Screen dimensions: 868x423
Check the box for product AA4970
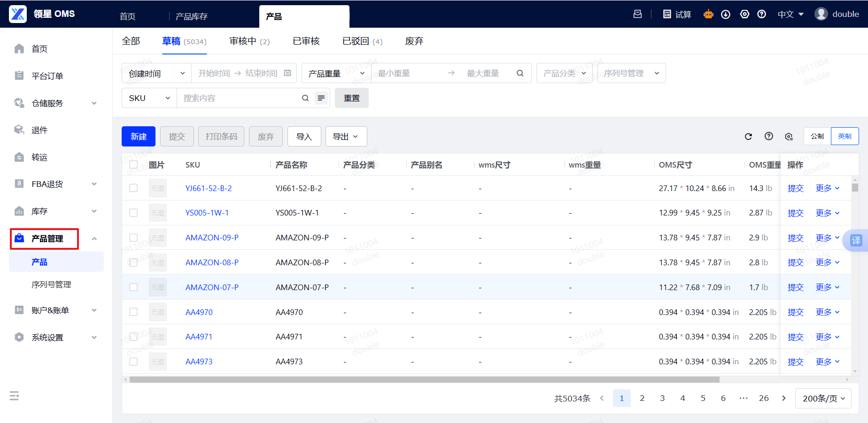(133, 312)
